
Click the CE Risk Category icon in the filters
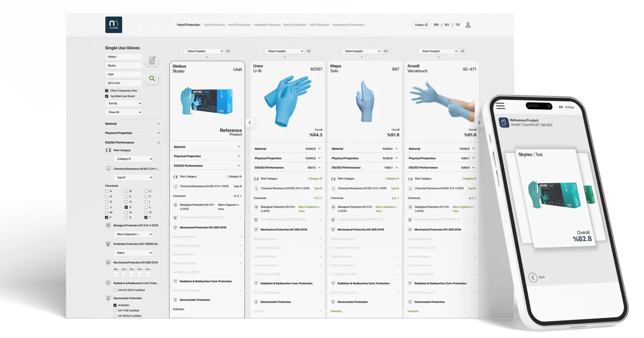tap(108, 150)
